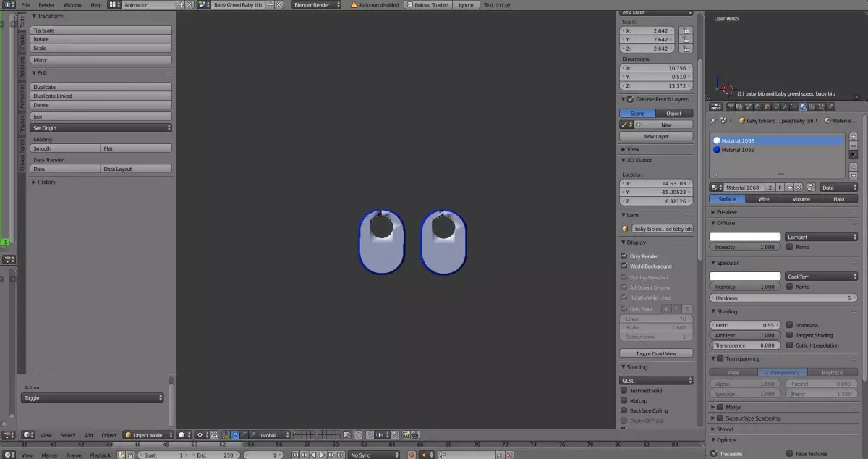This screenshot has height=459, width=868.
Task: Click the Blender info editor icon
Action: pyautogui.click(x=10, y=4)
